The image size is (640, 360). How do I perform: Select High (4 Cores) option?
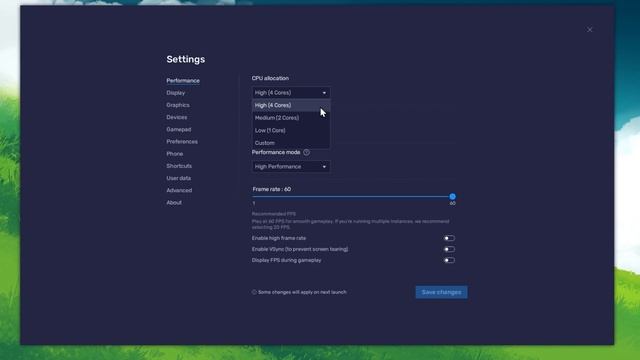[291, 105]
